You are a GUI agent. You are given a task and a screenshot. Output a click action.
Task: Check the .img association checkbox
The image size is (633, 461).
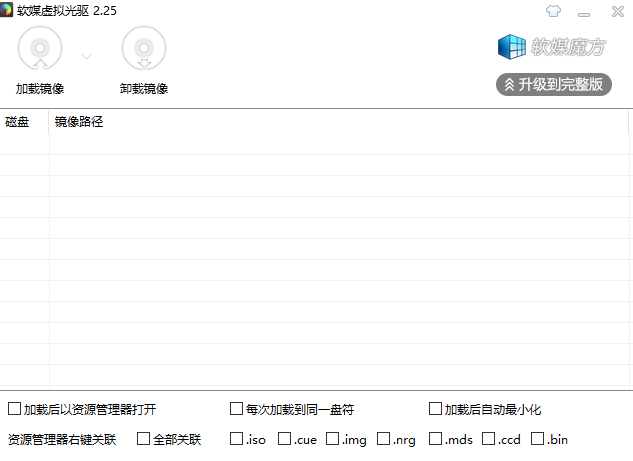pos(333,439)
